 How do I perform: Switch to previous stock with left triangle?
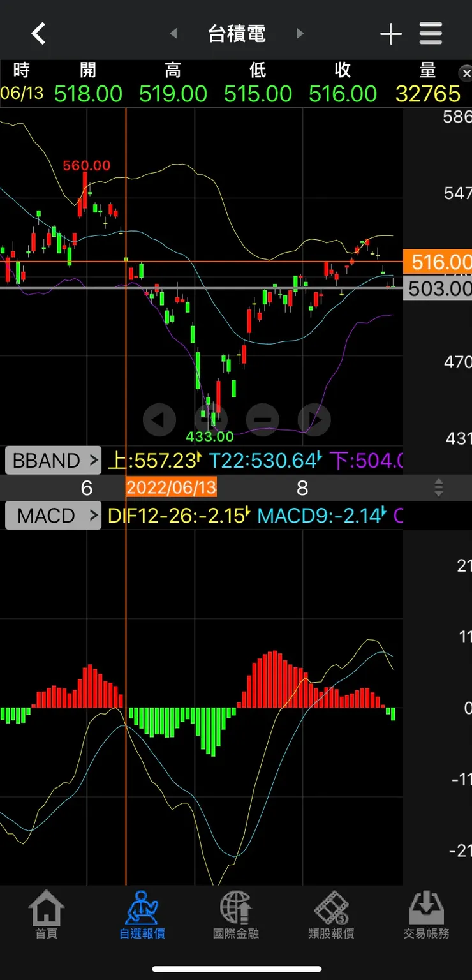pyautogui.click(x=173, y=34)
